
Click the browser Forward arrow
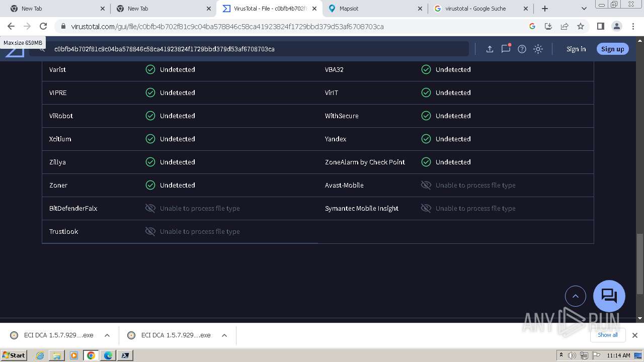[x=27, y=26]
